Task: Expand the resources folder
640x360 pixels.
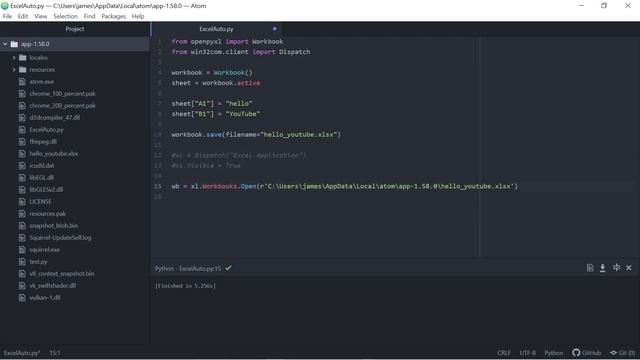Action: tap(14, 70)
